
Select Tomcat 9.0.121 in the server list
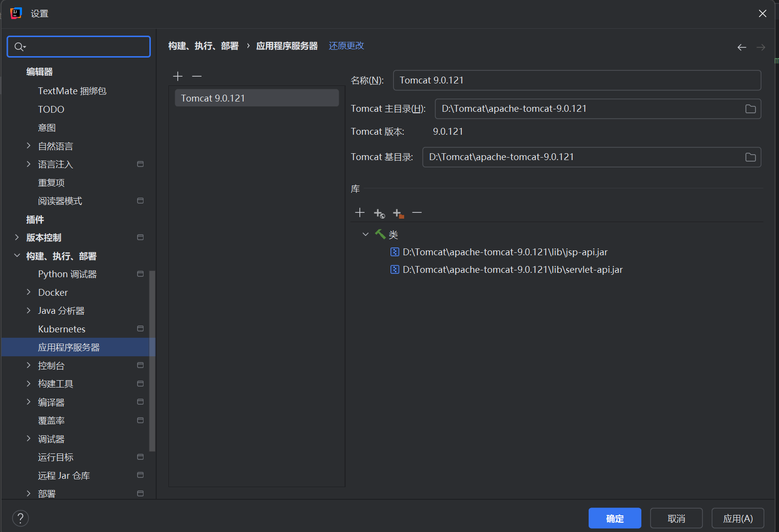257,98
